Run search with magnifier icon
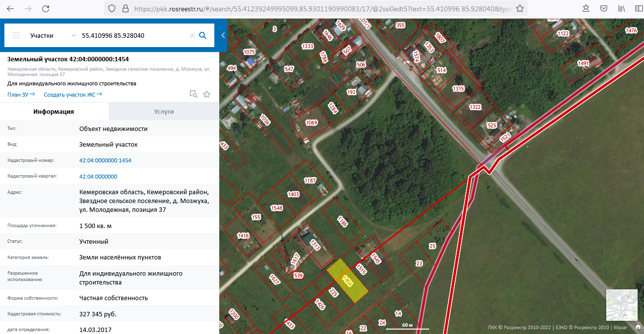 [203, 35]
